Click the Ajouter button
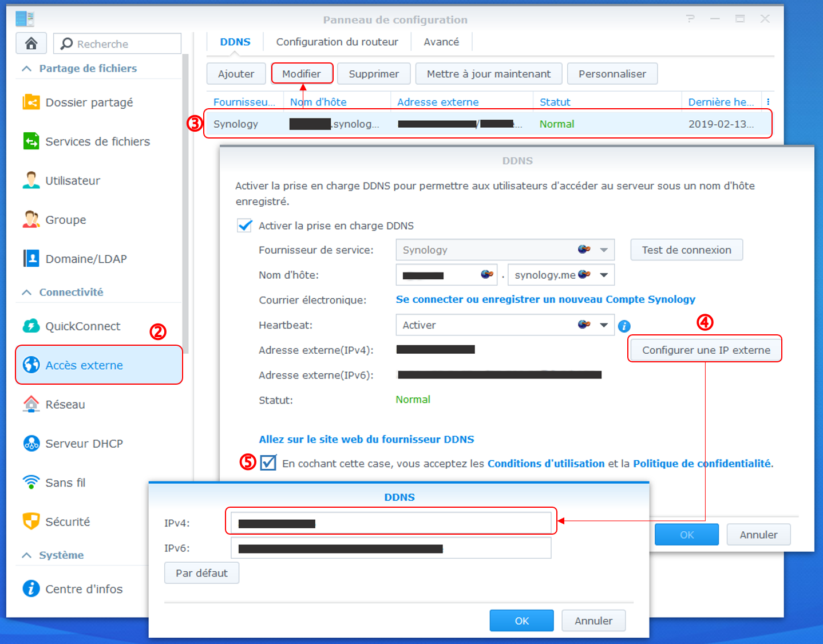 click(x=236, y=74)
